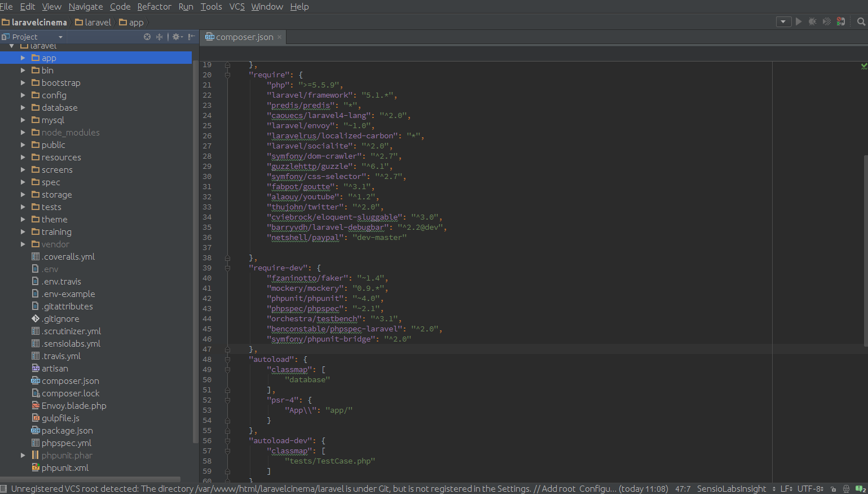Toggle tool window quick access bottom-left icon

pyautogui.click(x=3, y=489)
